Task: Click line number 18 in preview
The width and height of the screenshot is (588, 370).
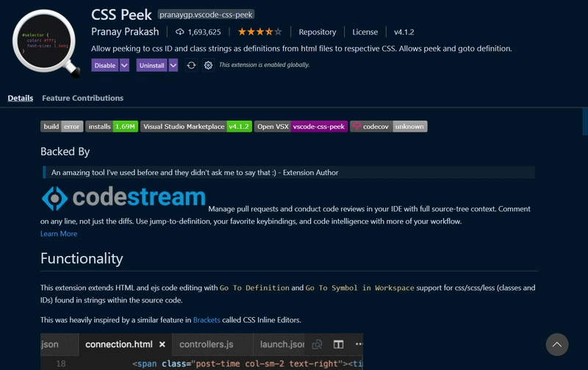Action: [61, 363]
